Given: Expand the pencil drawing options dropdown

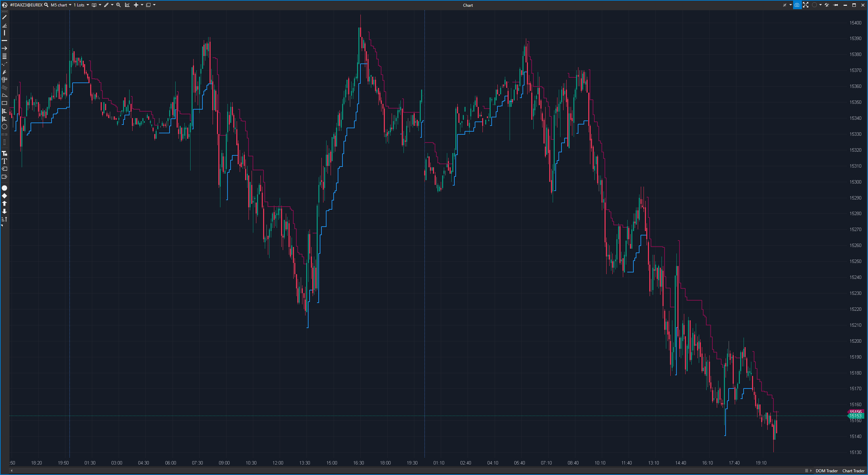Looking at the screenshot, I should tap(112, 5).
